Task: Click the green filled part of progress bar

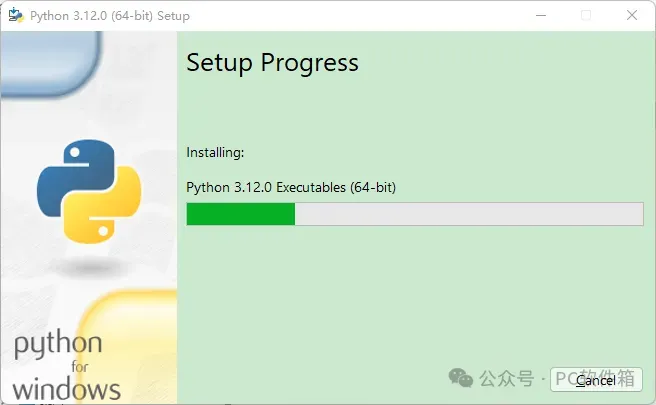Action: click(240, 214)
